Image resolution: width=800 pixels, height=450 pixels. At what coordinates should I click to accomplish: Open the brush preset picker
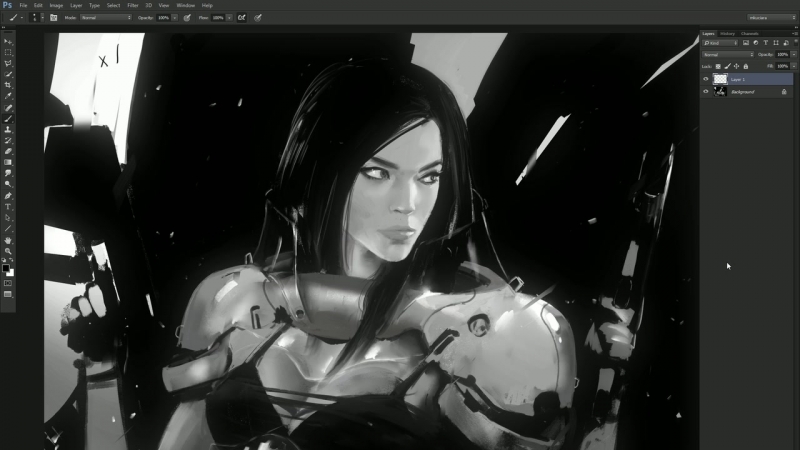(36, 17)
